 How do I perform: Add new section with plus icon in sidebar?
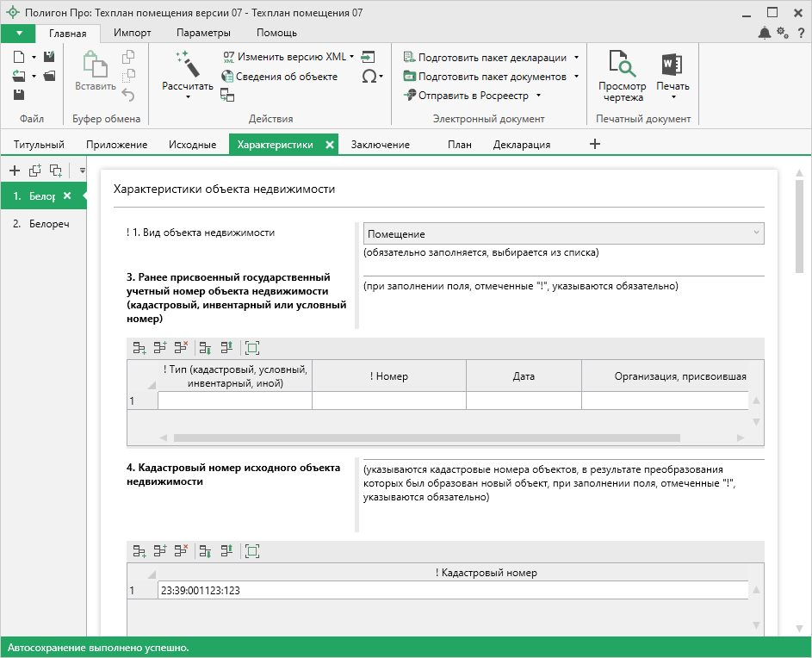click(15, 171)
